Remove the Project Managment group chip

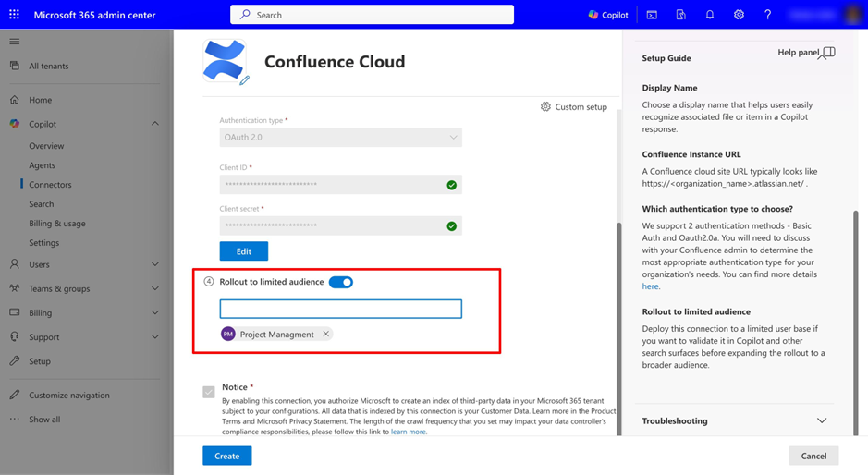coord(326,334)
